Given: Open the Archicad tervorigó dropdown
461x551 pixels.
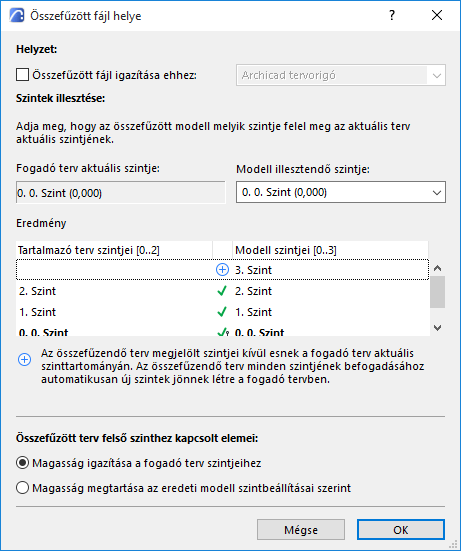Looking at the screenshot, I should 341,75.
